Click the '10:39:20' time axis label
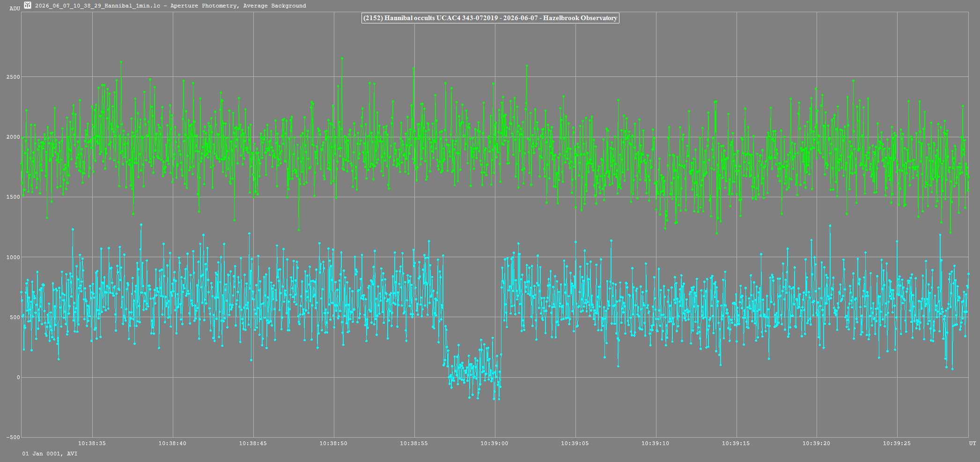Viewport: 980px width, 462px height. [x=817, y=443]
